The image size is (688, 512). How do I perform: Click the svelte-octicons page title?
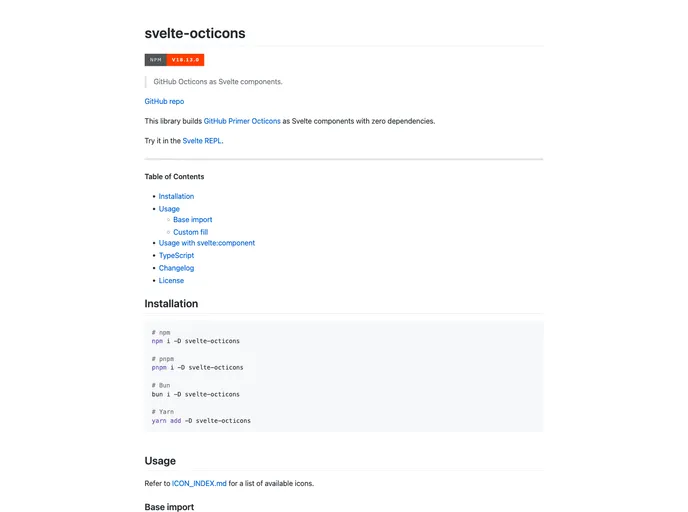pyautogui.click(x=195, y=33)
